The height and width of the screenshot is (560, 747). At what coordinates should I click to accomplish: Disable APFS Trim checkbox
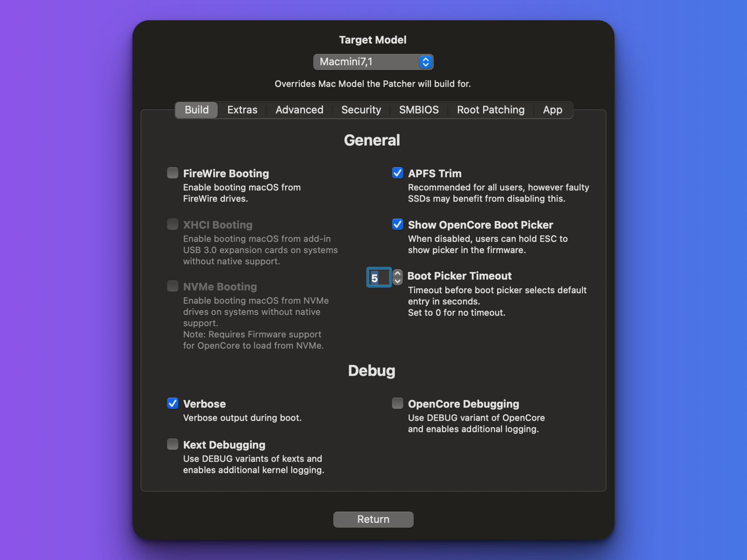coord(397,173)
